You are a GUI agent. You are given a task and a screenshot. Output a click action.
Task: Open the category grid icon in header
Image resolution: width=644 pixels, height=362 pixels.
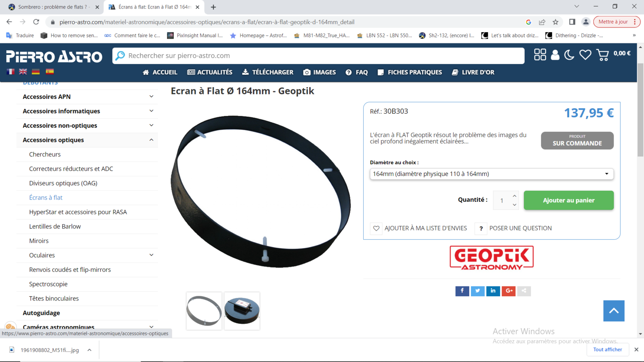(x=540, y=55)
